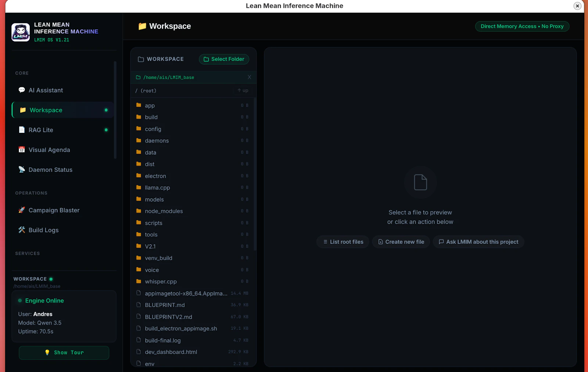588x372 pixels.
Task: Click the Workspace title folder icon
Action: click(142, 26)
